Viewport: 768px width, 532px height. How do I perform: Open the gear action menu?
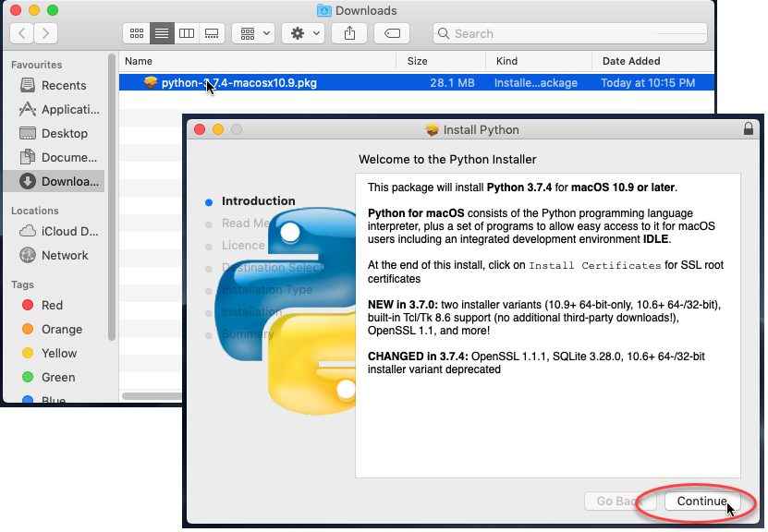click(303, 33)
